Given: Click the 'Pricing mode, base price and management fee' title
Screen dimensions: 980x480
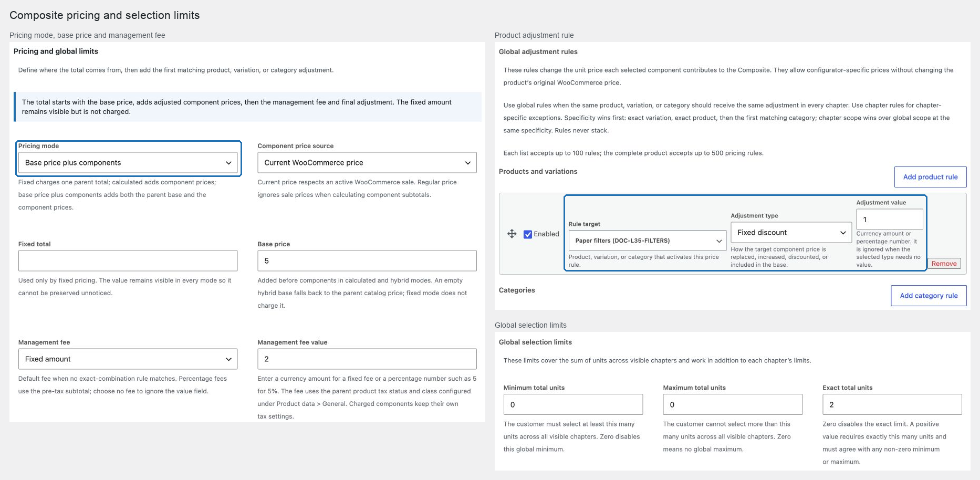Looking at the screenshot, I should (x=87, y=35).
